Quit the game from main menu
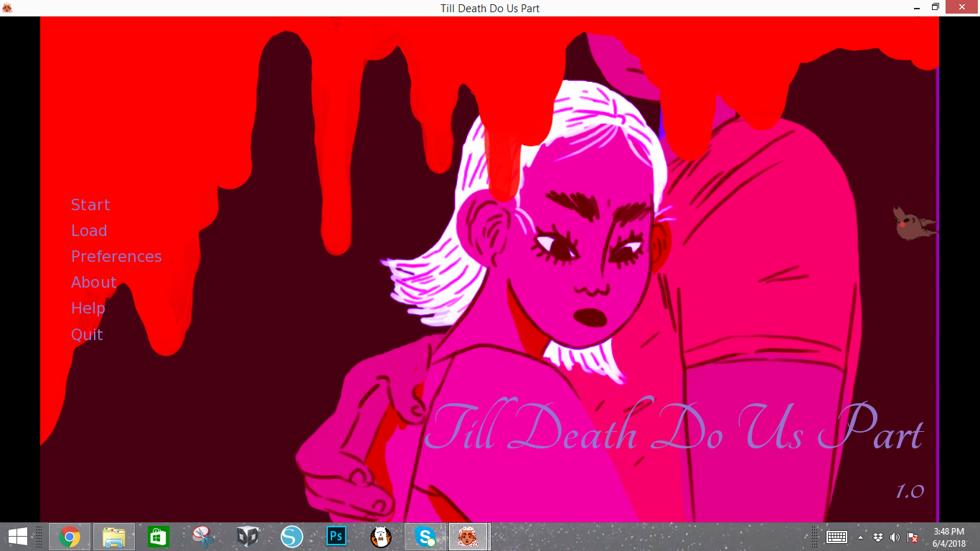 click(87, 334)
